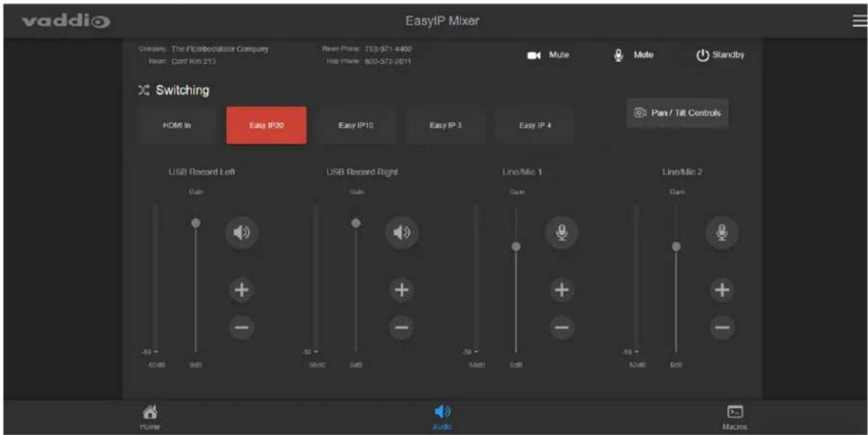
Task: Click the USB Record Left gain slider handle
Action: (195, 222)
